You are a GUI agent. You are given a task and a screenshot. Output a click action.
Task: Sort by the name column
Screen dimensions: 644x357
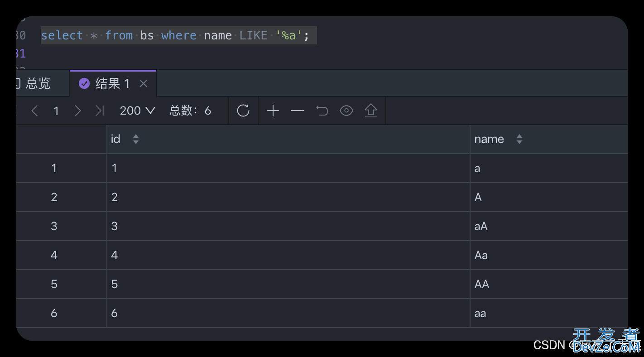(x=519, y=139)
